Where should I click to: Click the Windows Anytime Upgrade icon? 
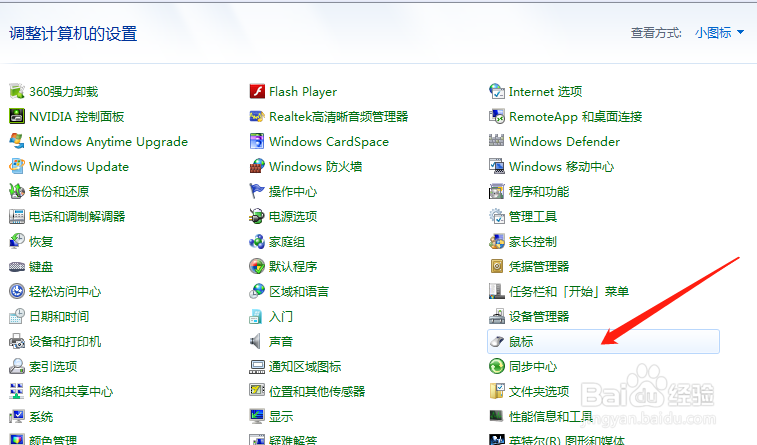pyautogui.click(x=17, y=141)
